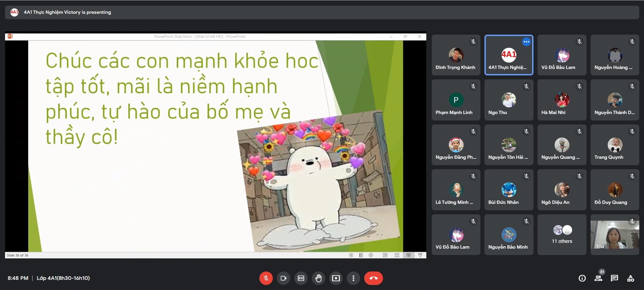This screenshot has width=644, height=290.
Task: Click the Lớp 4A1(8h30-16h10) meeting name
Action: (x=63, y=278)
